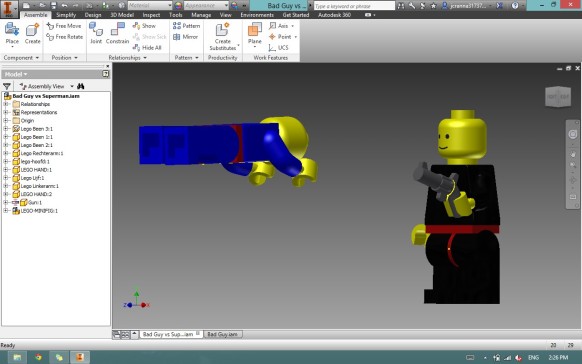The height and width of the screenshot is (364, 582).
Task: Expand the Pattern panel dropdown
Action: coord(186,58)
